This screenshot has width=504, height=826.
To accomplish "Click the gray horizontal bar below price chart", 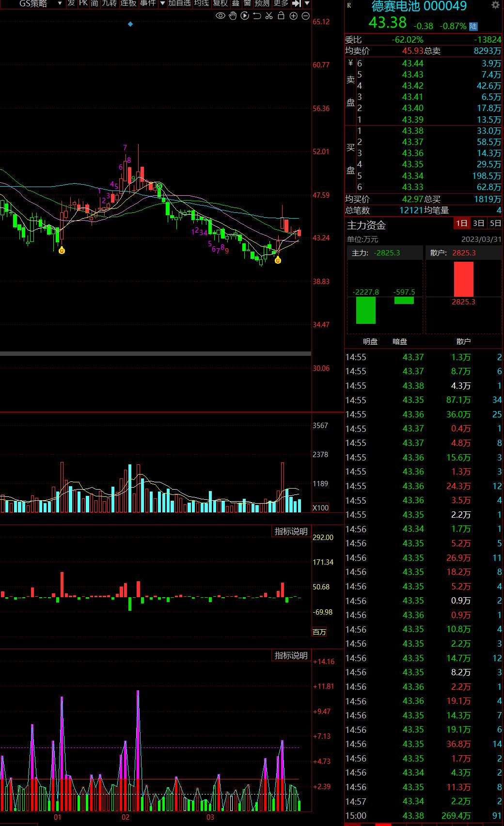I will click(x=156, y=354).
